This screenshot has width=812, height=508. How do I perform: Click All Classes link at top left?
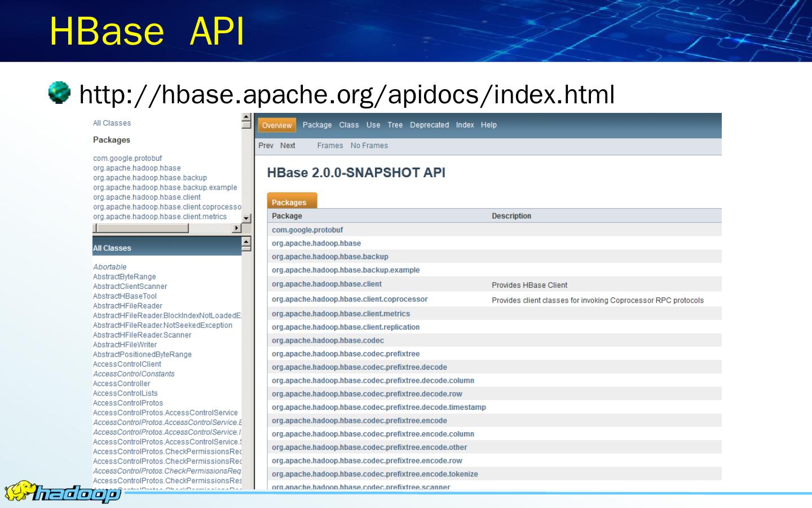coord(112,123)
